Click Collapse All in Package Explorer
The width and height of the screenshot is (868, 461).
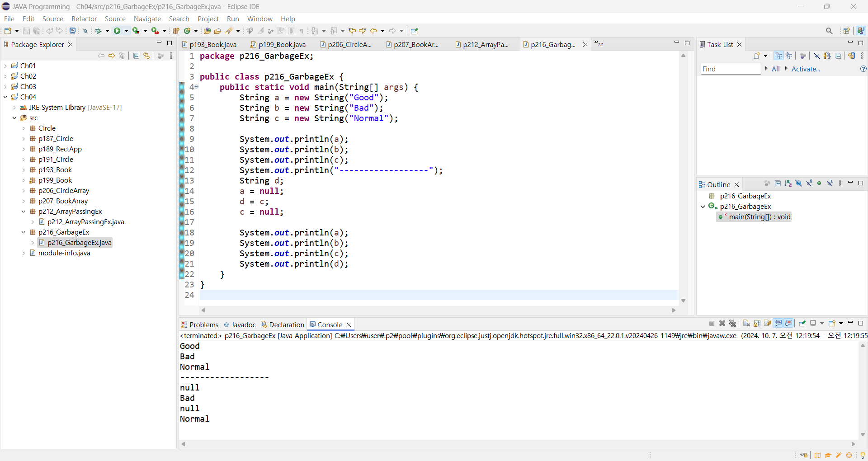click(x=136, y=56)
